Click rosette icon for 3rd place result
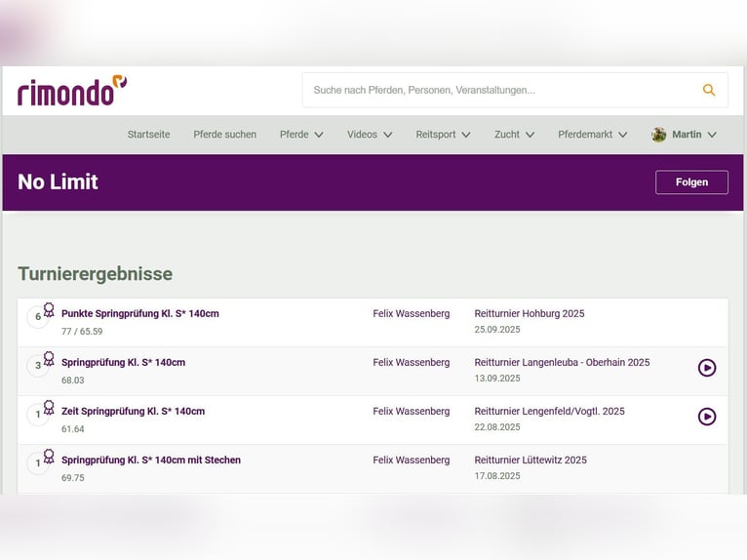747x560 pixels. tap(49, 359)
